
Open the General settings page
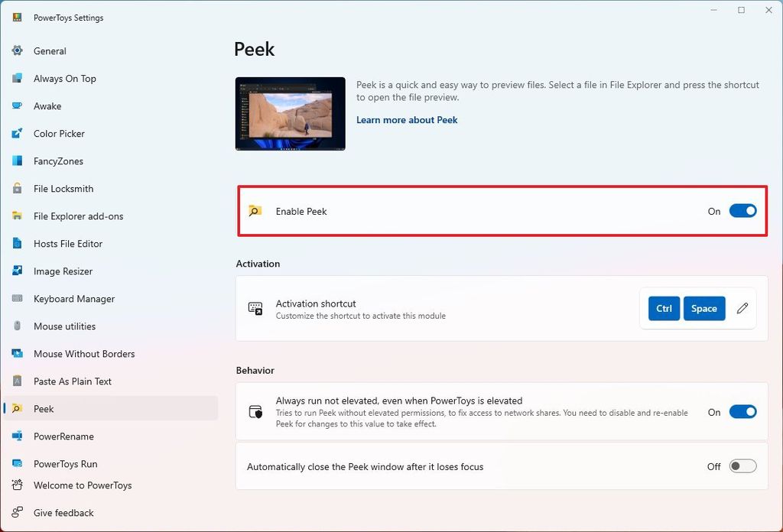click(x=50, y=51)
